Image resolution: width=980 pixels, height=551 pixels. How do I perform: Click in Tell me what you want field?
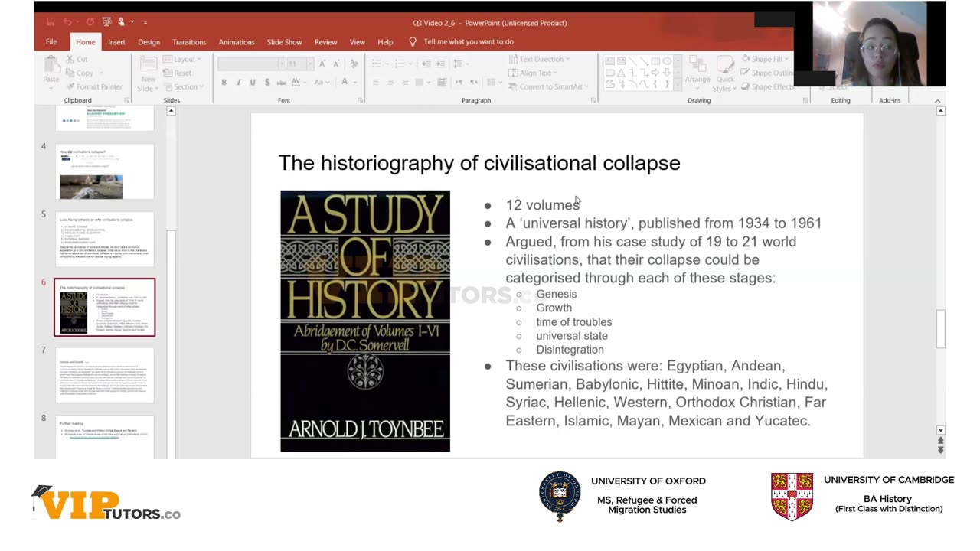tap(469, 42)
